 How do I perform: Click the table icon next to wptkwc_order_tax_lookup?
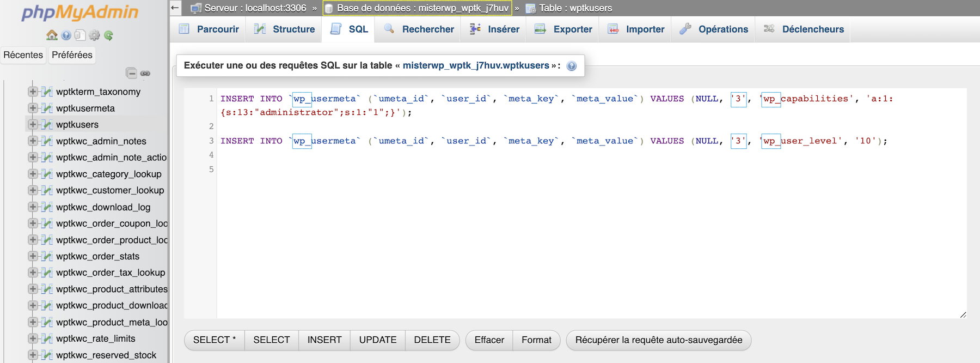(47, 273)
